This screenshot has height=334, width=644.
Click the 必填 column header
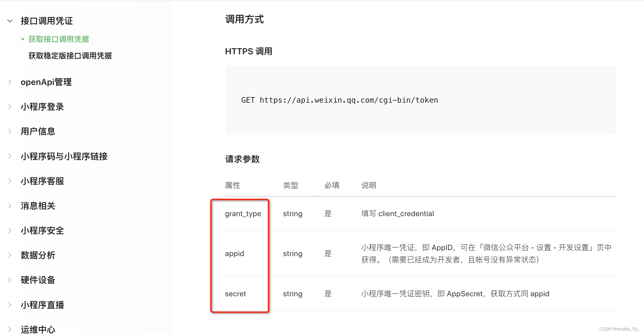[332, 185]
